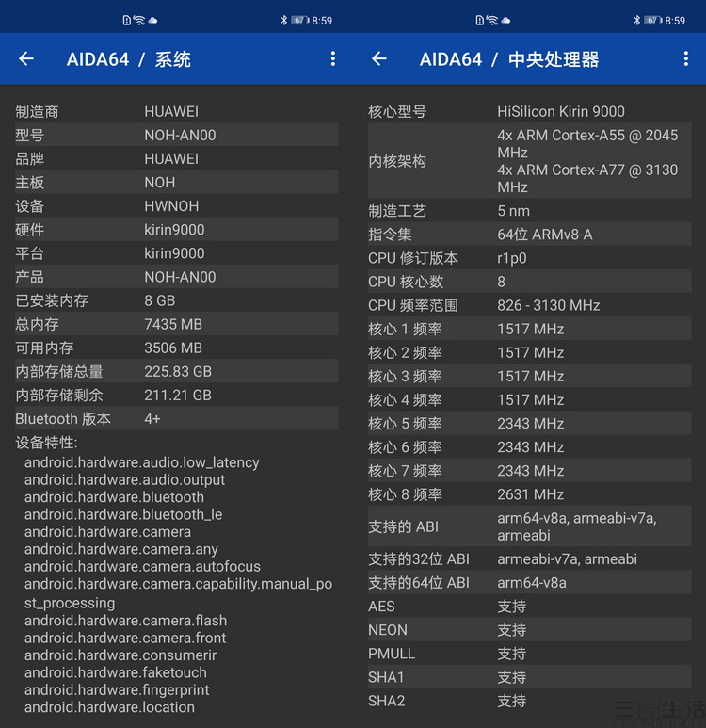Select the 硬件 kirin9000 row
The image size is (706, 728).
point(176,230)
